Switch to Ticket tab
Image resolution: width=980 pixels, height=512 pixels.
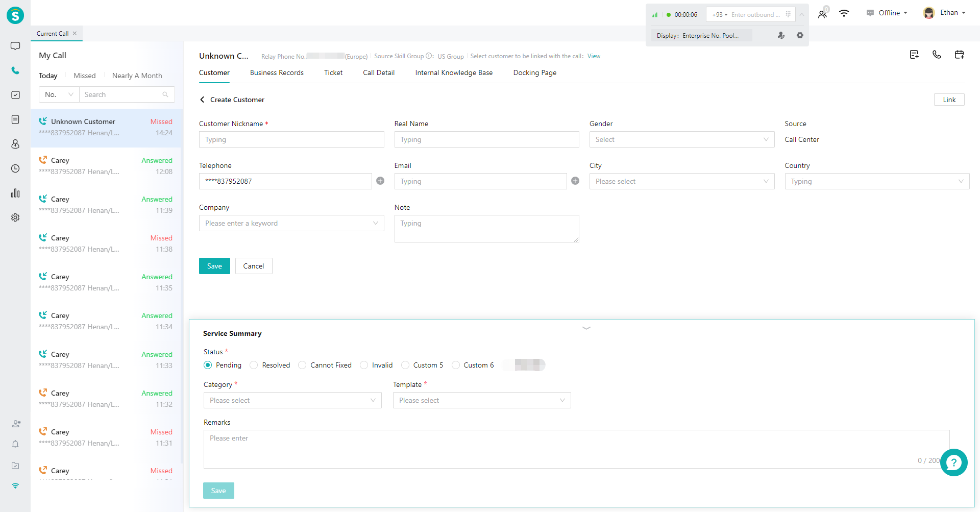(x=333, y=72)
